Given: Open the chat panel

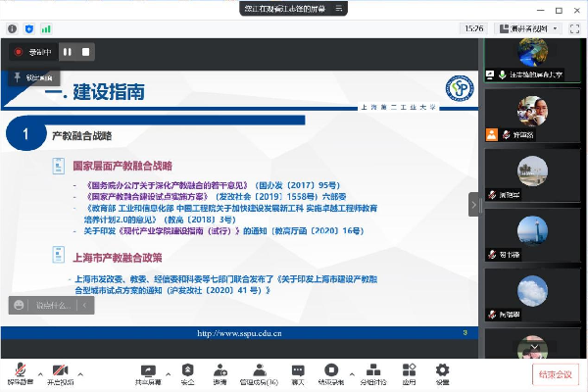Looking at the screenshot, I should coord(298,370).
